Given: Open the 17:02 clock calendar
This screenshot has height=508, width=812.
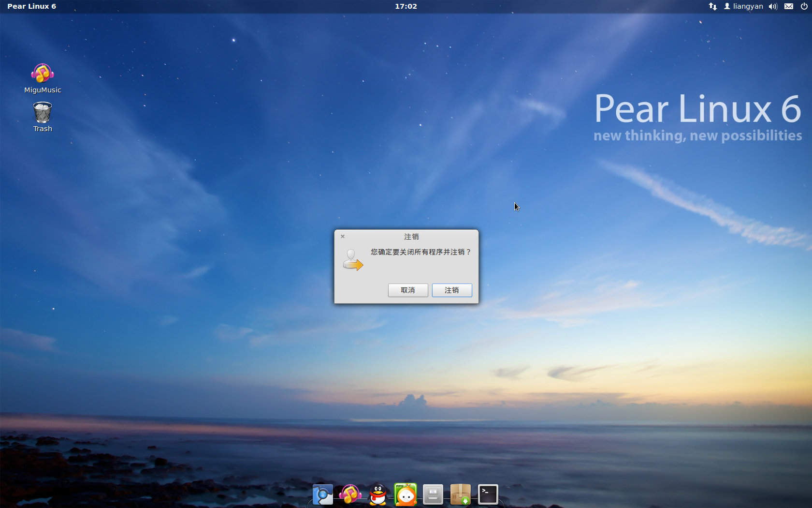Looking at the screenshot, I should tap(406, 6).
